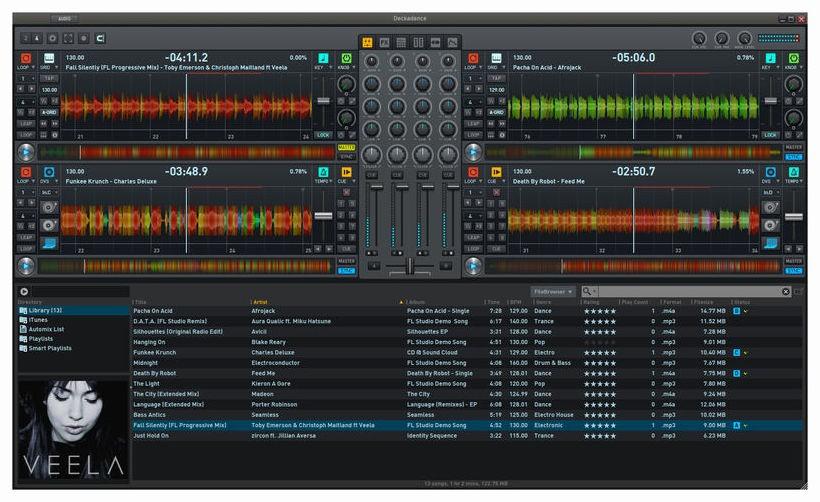Open the TEMPO dropdown arrow on the Death By Robot deck
The height and width of the screenshot is (502, 820).
pyautogui.click(x=801, y=181)
